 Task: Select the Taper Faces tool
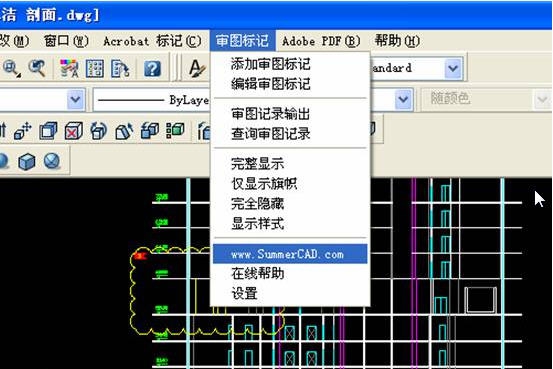click(124, 131)
